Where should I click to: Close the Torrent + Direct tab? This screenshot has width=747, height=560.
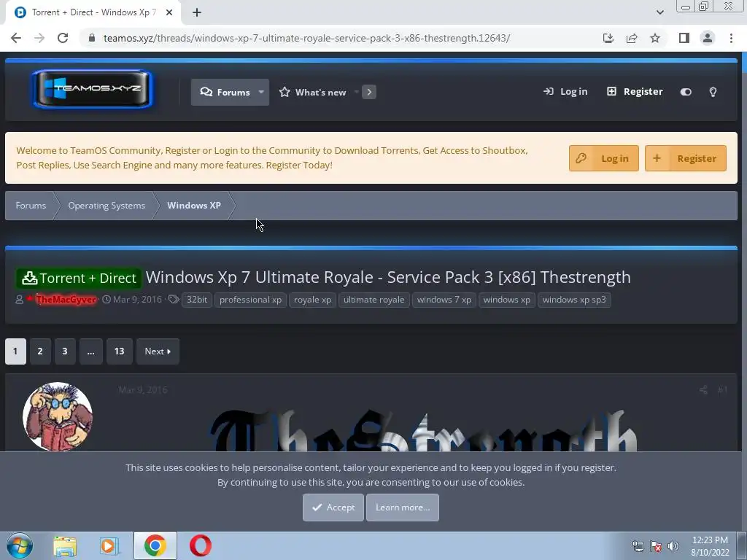(169, 12)
